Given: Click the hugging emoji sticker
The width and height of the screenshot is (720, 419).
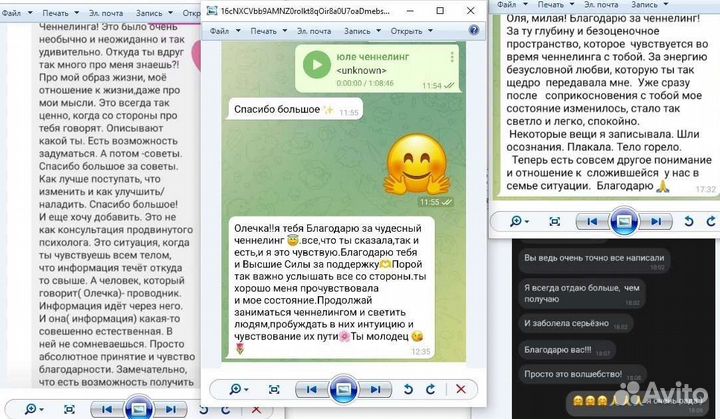Looking at the screenshot, I should point(417,165).
